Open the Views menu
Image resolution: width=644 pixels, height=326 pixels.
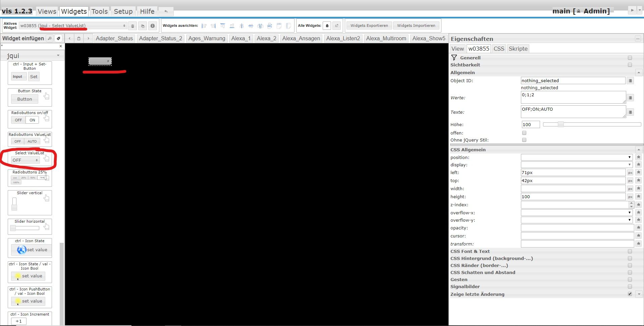click(47, 11)
